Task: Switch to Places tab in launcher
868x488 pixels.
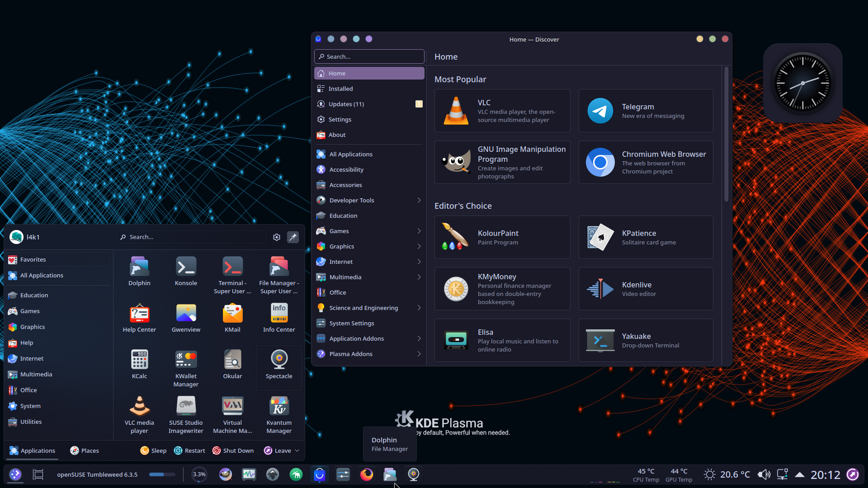Action: 85,450
